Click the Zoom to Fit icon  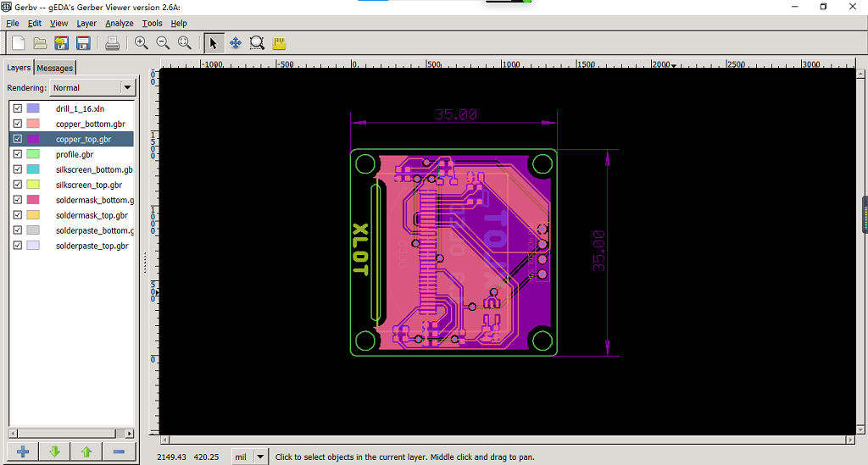click(x=185, y=43)
